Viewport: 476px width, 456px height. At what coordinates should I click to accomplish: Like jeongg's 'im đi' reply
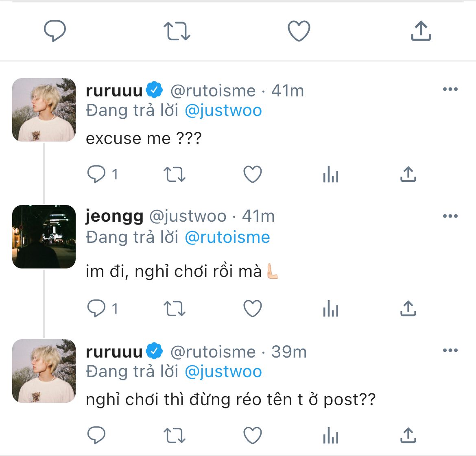coord(253,308)
